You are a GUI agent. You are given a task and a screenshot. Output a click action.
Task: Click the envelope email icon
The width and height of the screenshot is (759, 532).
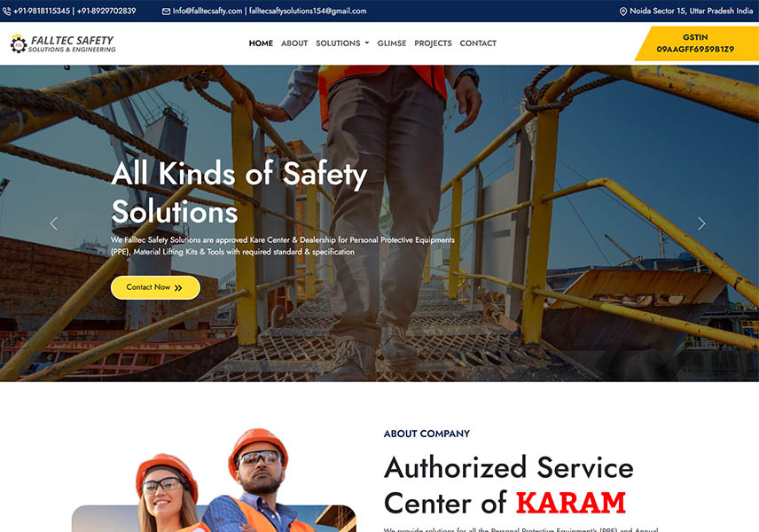tap(166, 12)
